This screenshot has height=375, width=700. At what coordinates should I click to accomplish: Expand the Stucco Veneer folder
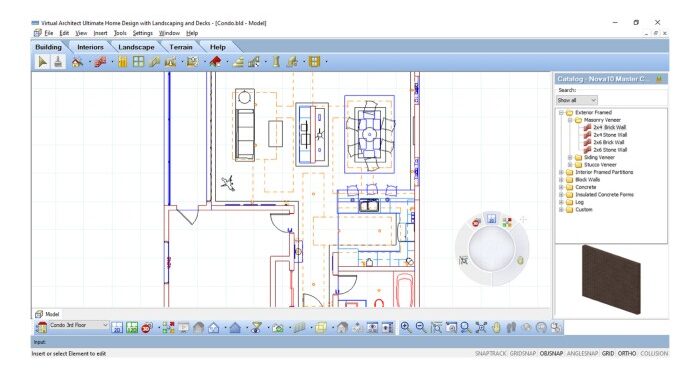pos(570,165)
